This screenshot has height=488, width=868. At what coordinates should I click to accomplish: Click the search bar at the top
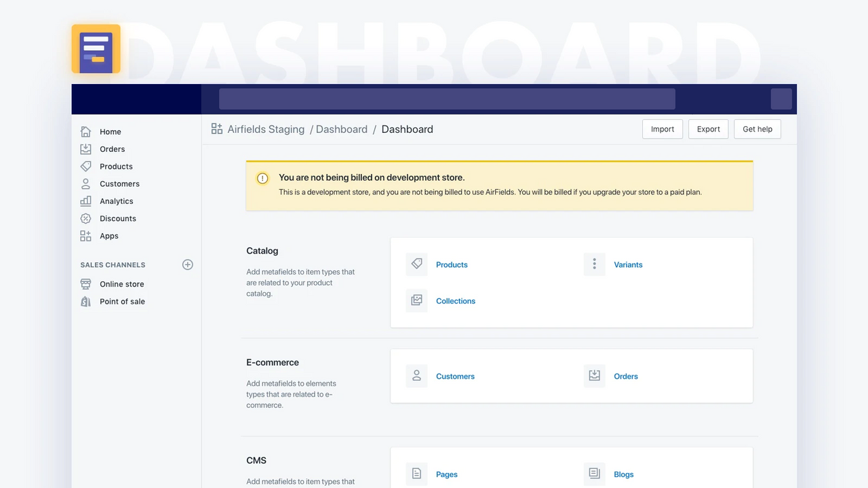447,98
